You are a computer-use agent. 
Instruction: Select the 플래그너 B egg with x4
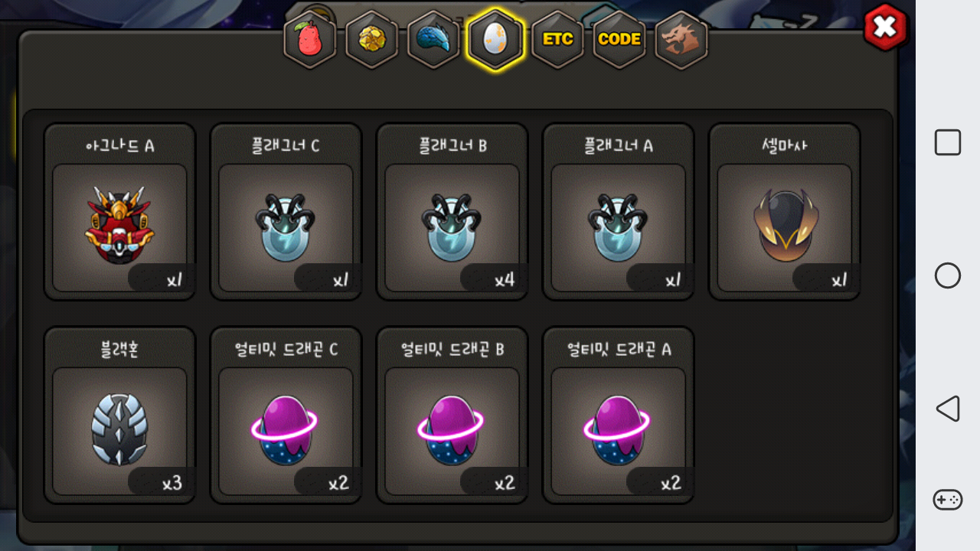[452, 212]
